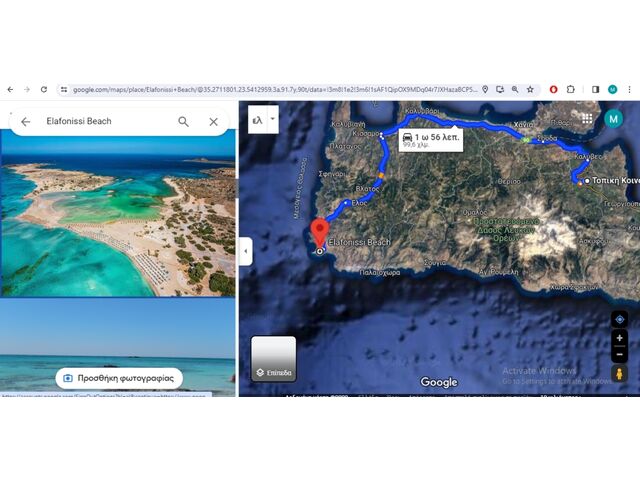Click the Τοπική Κοιν destination label
640x480 pixels.
pos(616,180)
